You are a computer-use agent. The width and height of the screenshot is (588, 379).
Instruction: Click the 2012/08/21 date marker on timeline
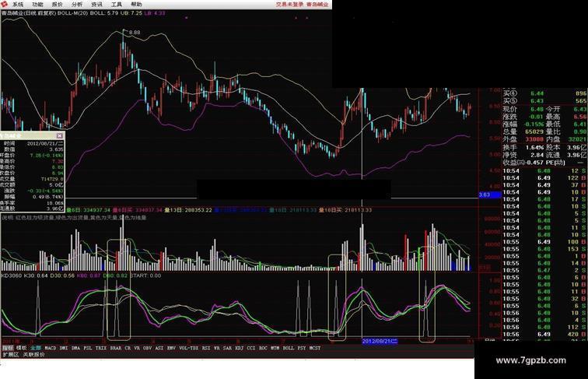pos(380,341)
